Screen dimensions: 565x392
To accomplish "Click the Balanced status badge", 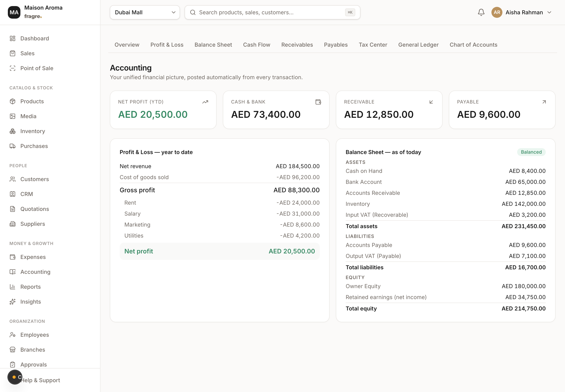I will click(x=531, y=152).
